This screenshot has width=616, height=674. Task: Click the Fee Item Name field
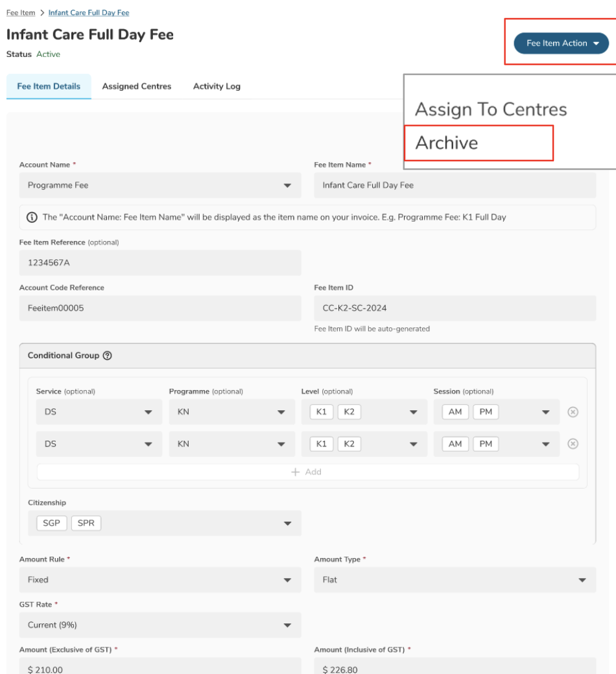455,185
